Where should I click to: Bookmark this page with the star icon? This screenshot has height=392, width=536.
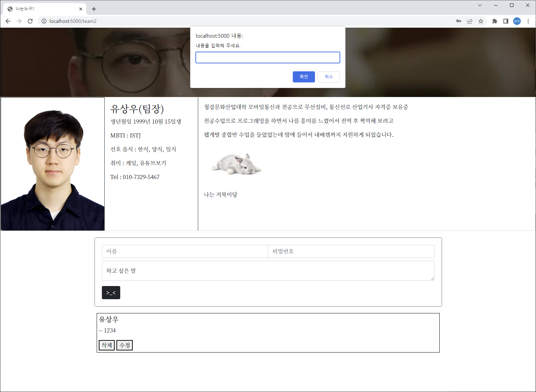(x=481, y=21)
